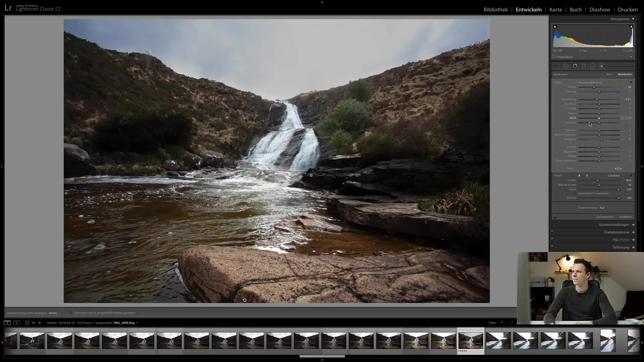Open the Drucken module
Image resolution: width=644 pixels, height=362 pixels.
pos(628,9)
